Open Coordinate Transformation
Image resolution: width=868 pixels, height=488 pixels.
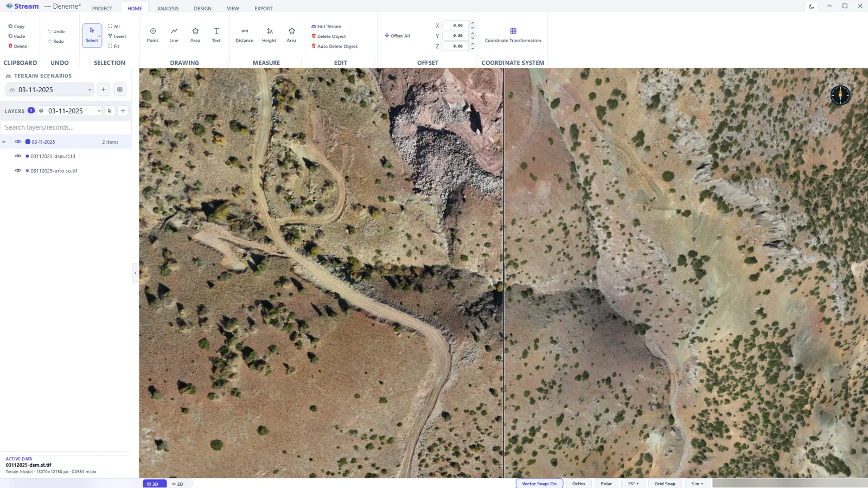513,35
